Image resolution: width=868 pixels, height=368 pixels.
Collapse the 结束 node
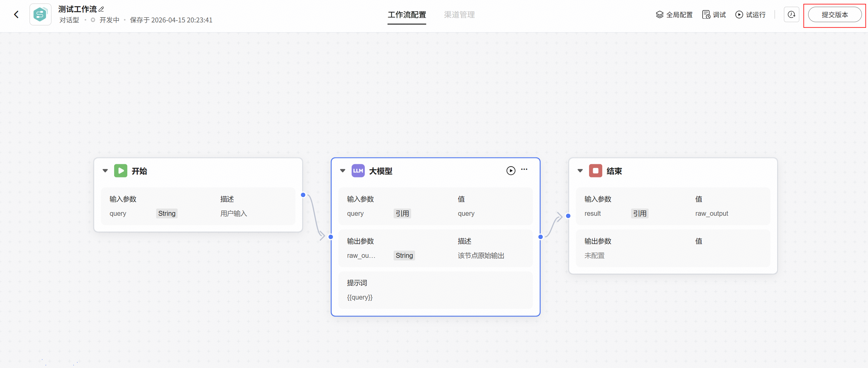pos(580,171)
